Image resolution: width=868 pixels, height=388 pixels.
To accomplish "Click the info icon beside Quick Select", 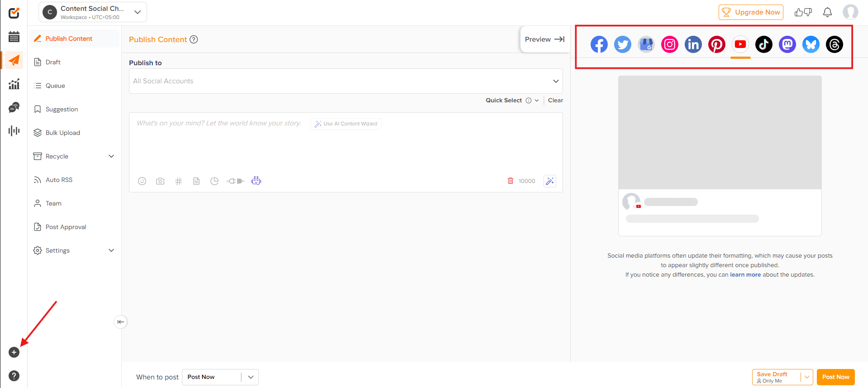I will click(529, 101).
